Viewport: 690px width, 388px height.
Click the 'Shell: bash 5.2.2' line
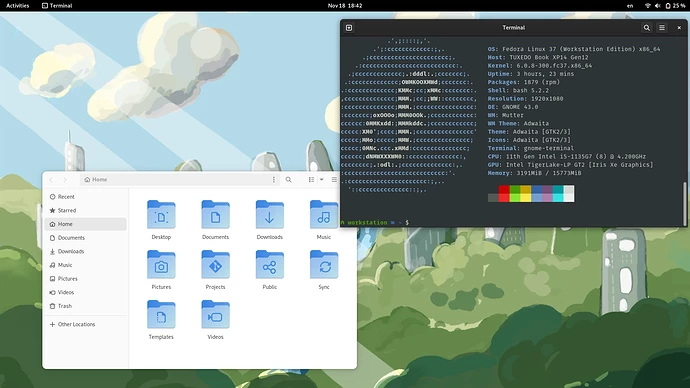(518, 90)
